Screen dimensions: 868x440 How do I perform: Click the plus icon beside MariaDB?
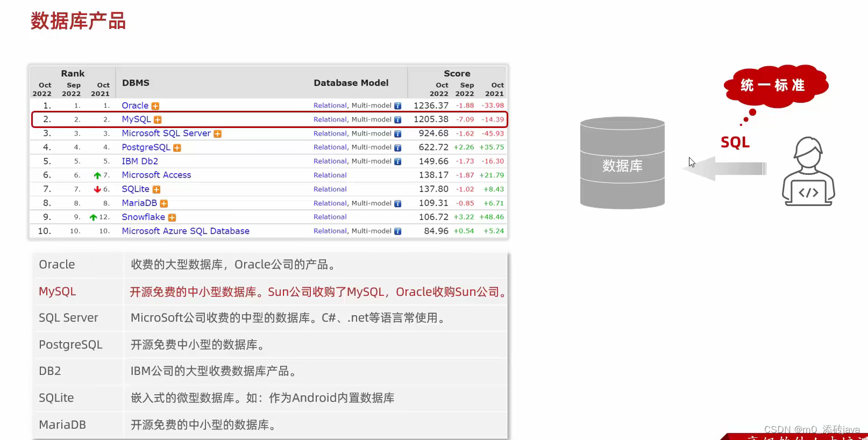[x=164, y=204]
